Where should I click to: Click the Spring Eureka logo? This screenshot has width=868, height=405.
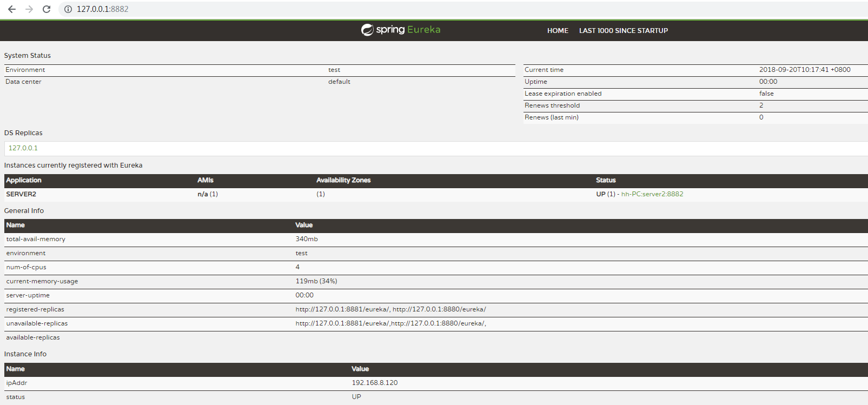(401, 30)
